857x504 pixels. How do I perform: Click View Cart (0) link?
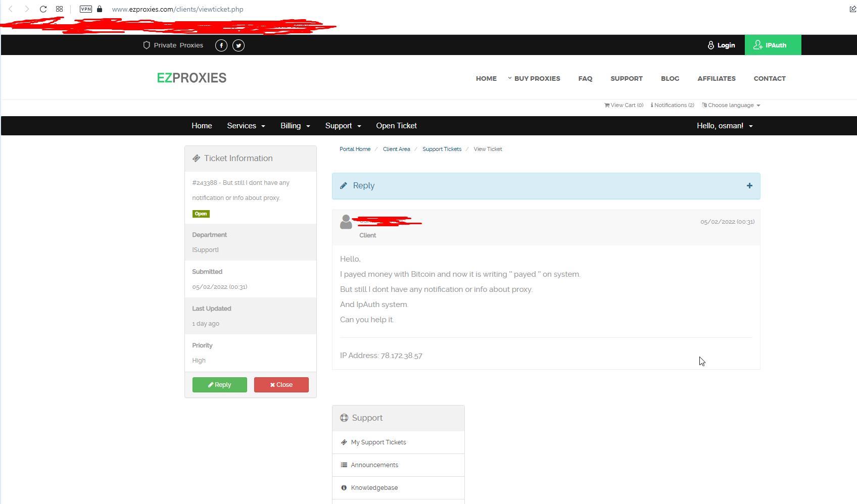pyautogui.click(x=624, y=105)
